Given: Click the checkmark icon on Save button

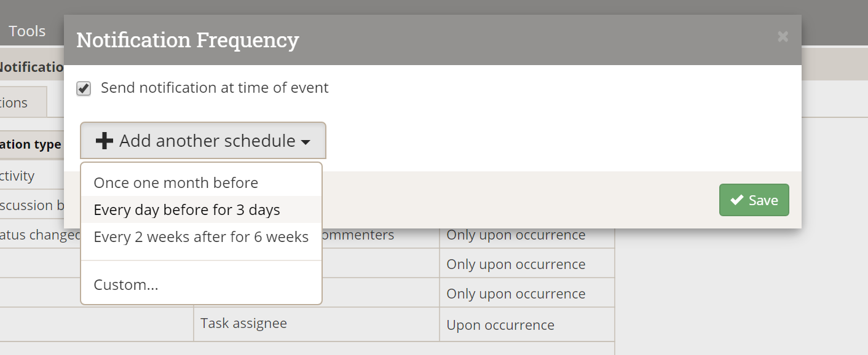Looking at the screenshot, I should pos(736,200).
